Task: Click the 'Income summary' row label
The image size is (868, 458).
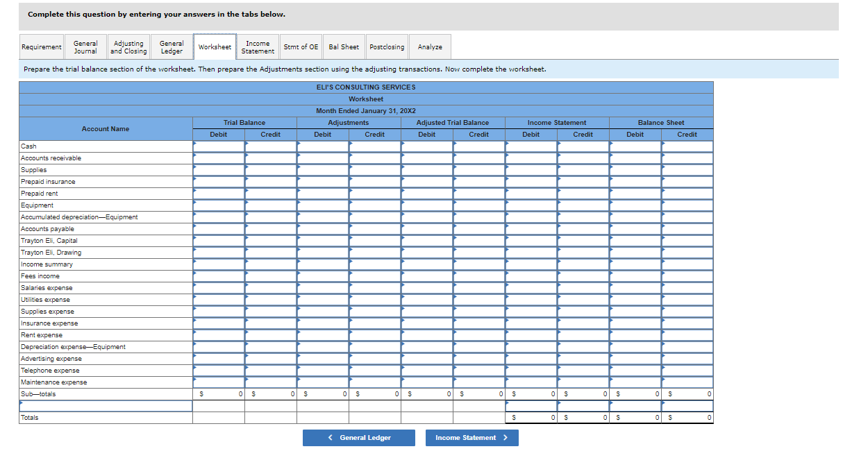Action: (x=47, y=264)
